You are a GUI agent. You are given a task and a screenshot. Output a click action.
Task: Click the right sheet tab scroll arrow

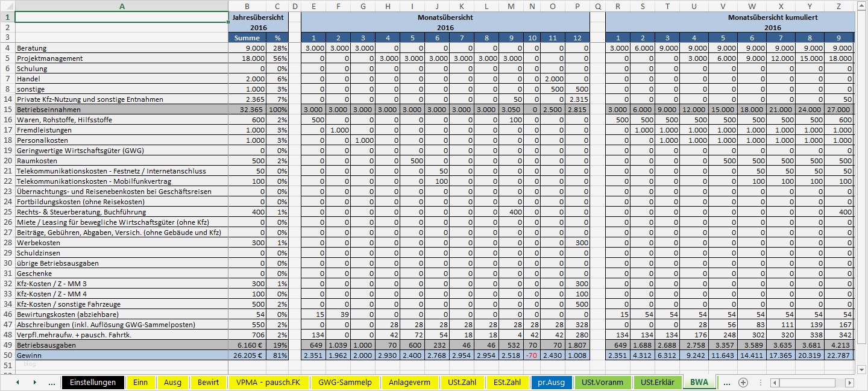coord(33,382)
